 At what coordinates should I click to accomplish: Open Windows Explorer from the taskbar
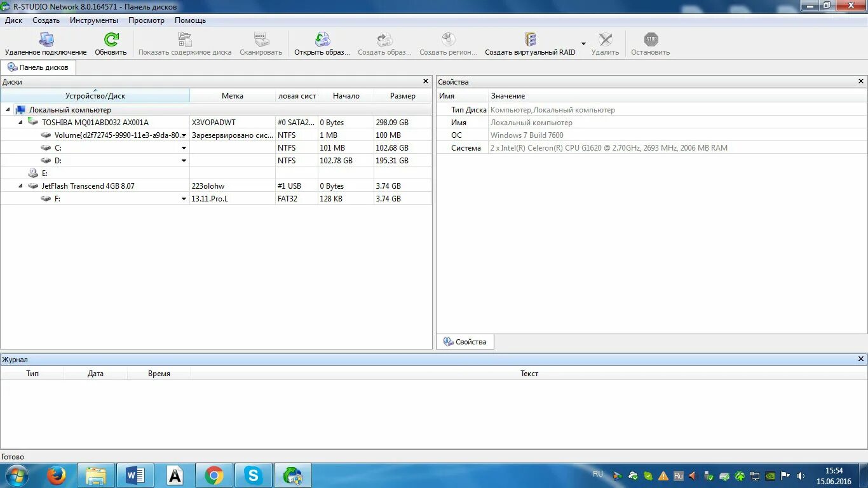coord(96,475)
